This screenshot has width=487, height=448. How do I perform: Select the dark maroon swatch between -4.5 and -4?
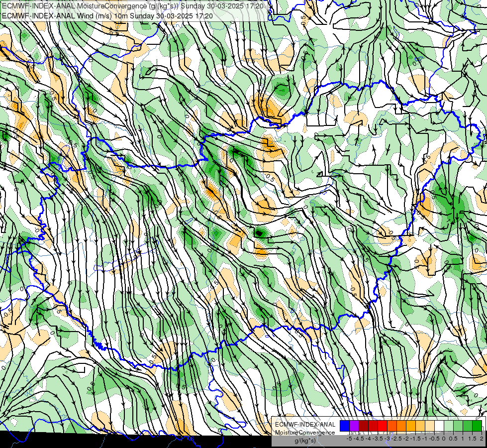click(x=364, y=426)
